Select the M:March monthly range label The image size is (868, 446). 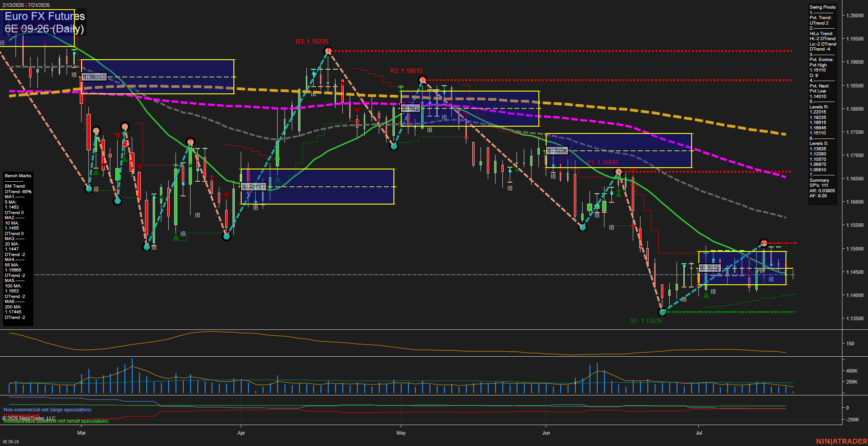pos(94,77)
